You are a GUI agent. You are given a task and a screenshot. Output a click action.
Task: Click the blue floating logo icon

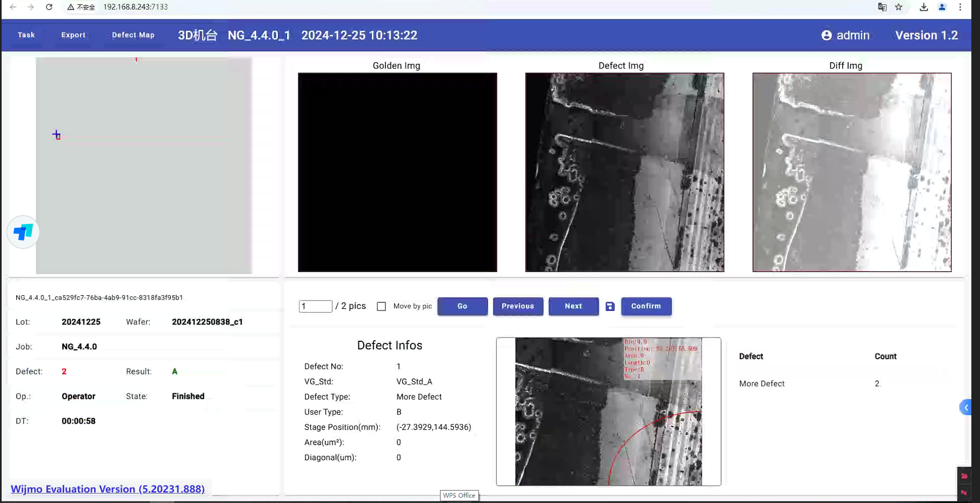(23, 232)
